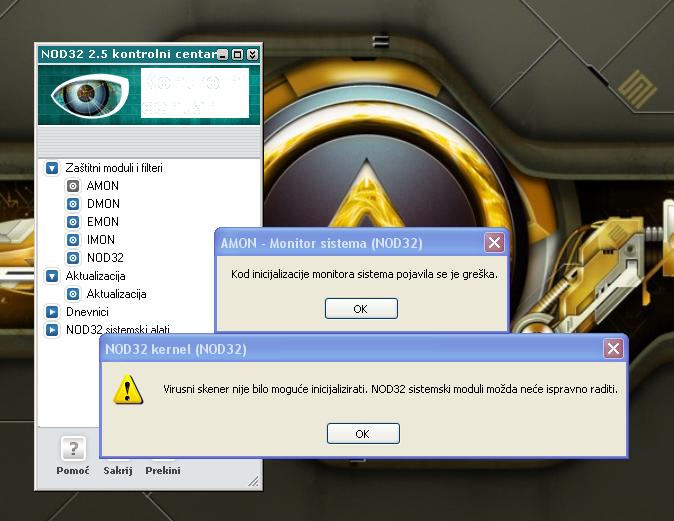
Task: Click the AMON module icon
Action: coord(73,186)
